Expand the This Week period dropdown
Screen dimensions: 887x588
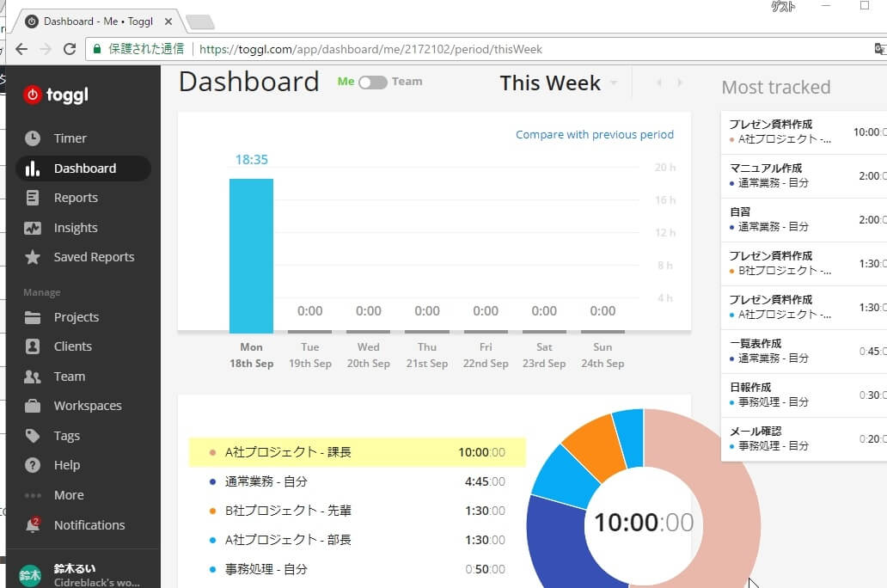[x=614, y=83]
